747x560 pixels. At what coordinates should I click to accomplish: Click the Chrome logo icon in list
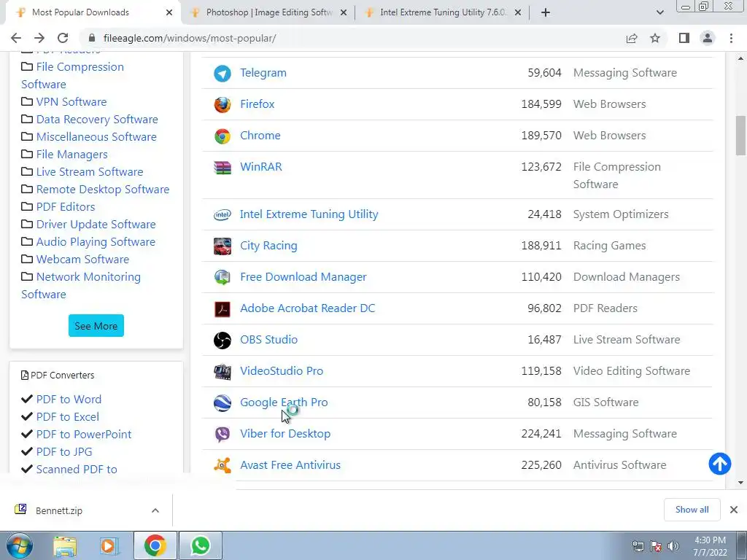coord(222,136)
